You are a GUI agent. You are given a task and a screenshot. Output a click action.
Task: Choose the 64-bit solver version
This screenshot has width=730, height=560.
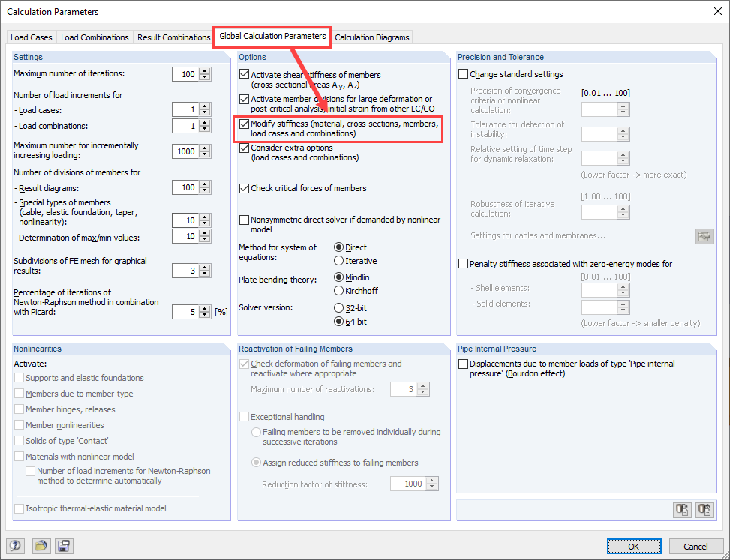coord(339,322)
